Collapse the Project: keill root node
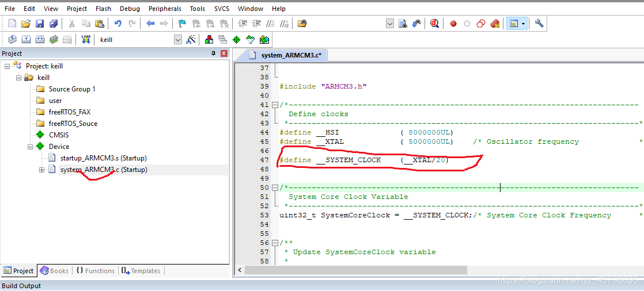 coord(7,66)
